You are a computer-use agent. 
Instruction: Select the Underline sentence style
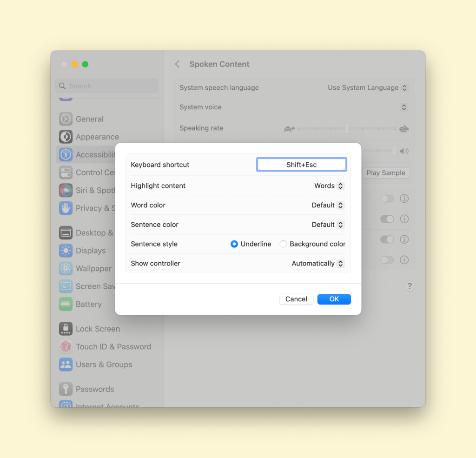(x=234, y=244)
